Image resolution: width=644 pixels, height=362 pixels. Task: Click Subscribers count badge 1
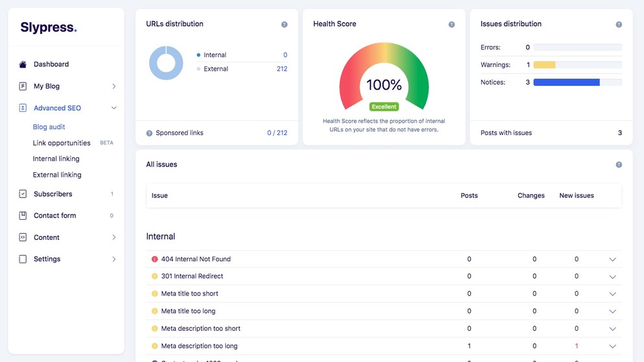(x=112, y=194)
